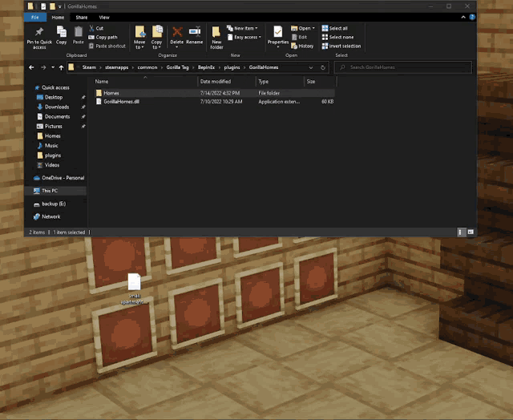Click the History command

[x=302, y=46]
